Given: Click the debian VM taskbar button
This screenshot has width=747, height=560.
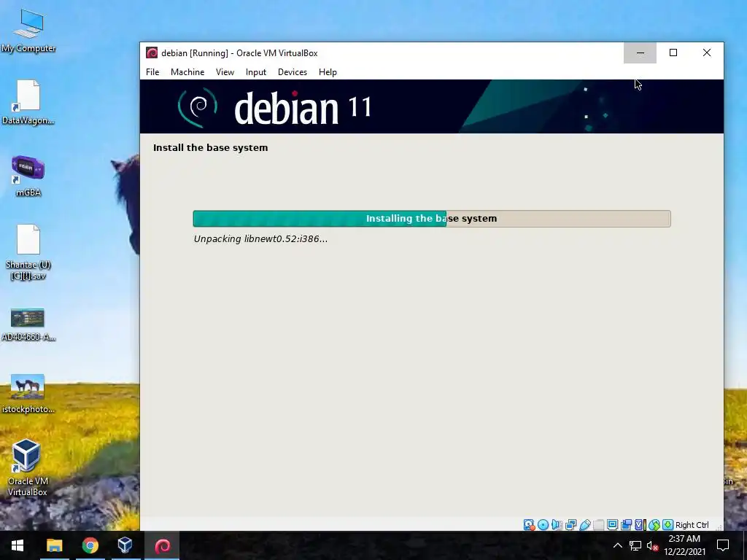Looking at the screenshot, I should [163, 545].
